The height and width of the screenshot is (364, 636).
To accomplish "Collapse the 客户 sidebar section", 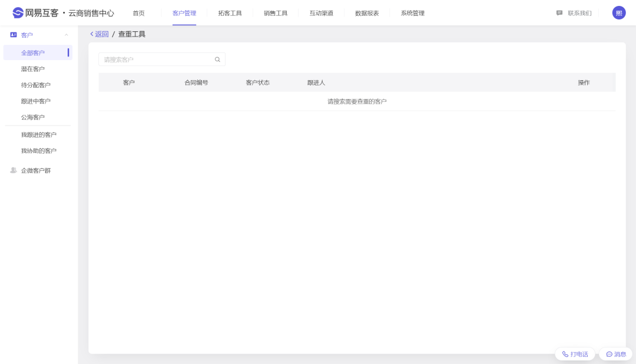I will [x=66, y=35].
